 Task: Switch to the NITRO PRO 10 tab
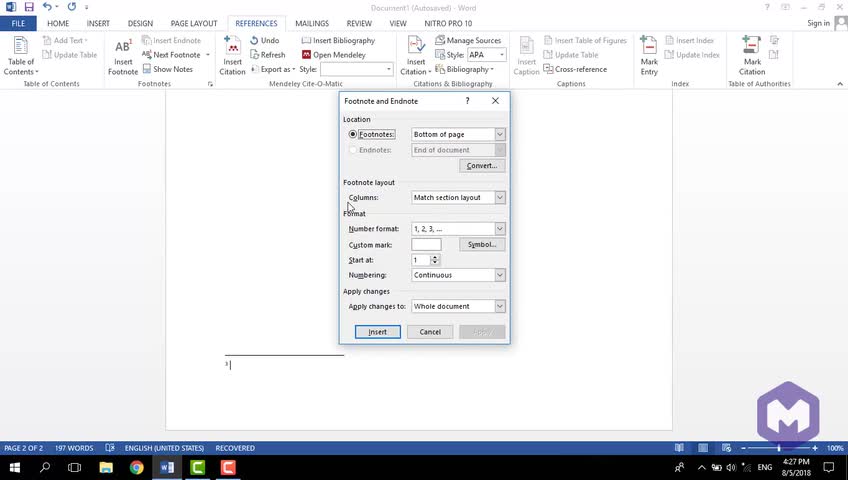(448, 23)
